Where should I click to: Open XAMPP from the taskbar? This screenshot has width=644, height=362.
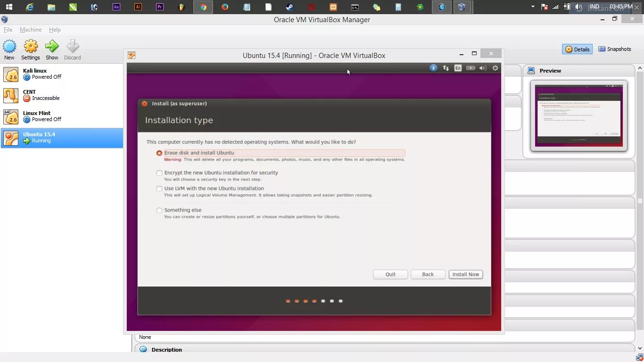(x=333, y=7)
